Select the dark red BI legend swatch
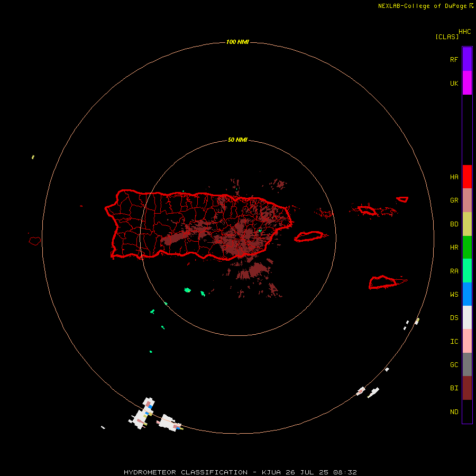 pos(467,388)
